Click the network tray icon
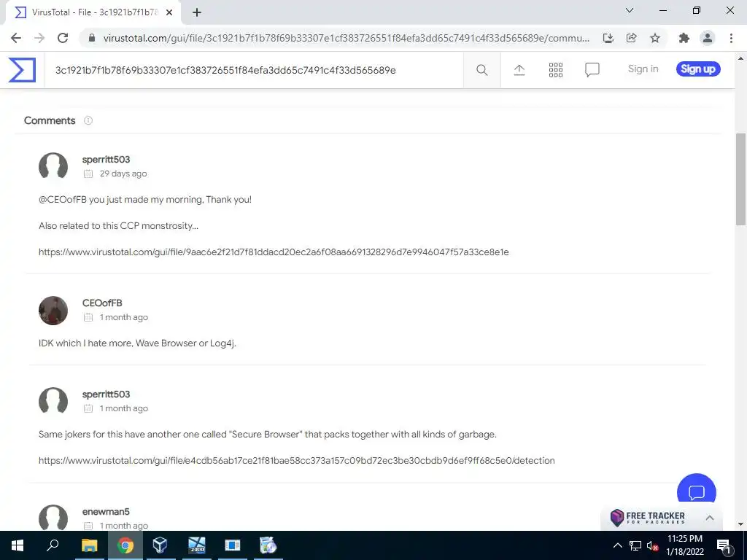747x560 pixels. click(635, 545)
